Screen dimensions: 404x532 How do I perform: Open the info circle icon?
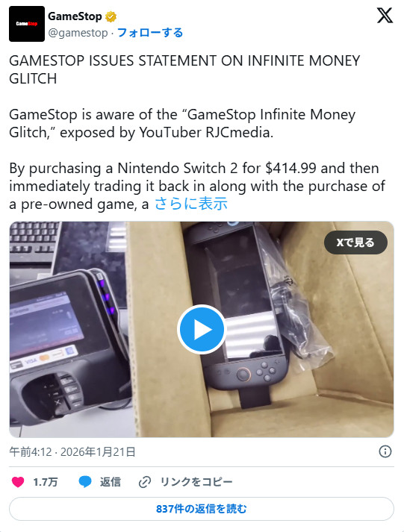coord(385,451)
